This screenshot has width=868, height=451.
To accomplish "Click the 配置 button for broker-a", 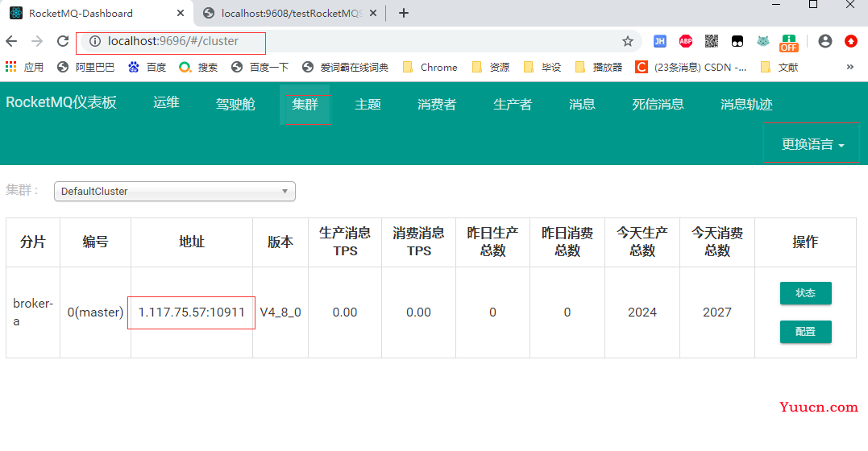I will (805, 332).
